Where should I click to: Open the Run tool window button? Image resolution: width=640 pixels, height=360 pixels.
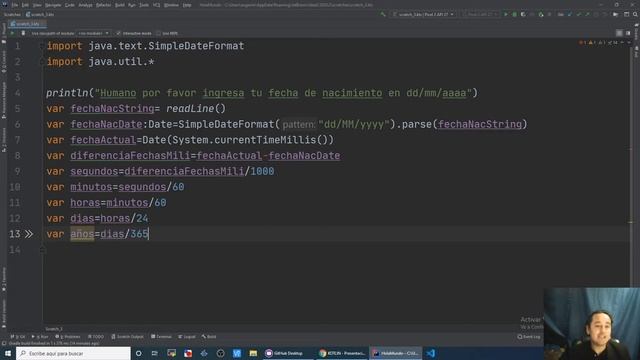(40, 337)
